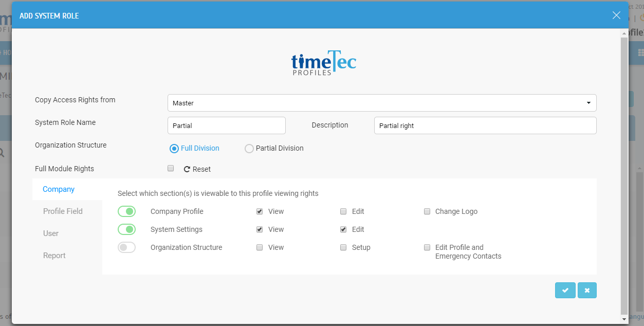This screenshot has height=326, width=644.
Task: Check Organization Structure Setup checkbox
Action: coord(343,247)
